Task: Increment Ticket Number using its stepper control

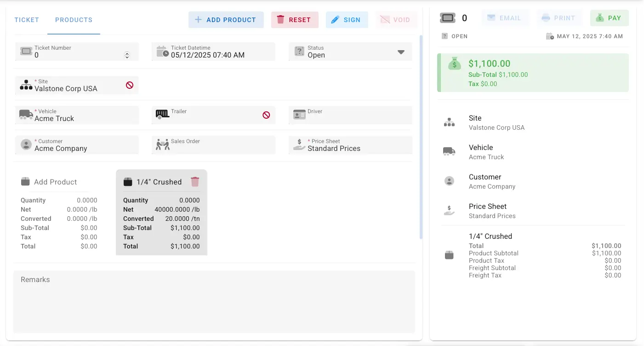Action: coord(127,52)
